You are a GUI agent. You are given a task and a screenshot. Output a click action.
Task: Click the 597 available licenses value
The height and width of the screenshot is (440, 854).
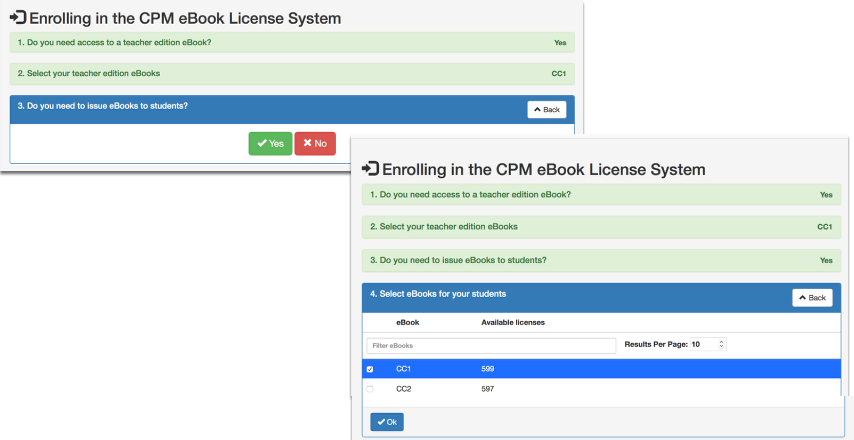(x=487, y=389)
